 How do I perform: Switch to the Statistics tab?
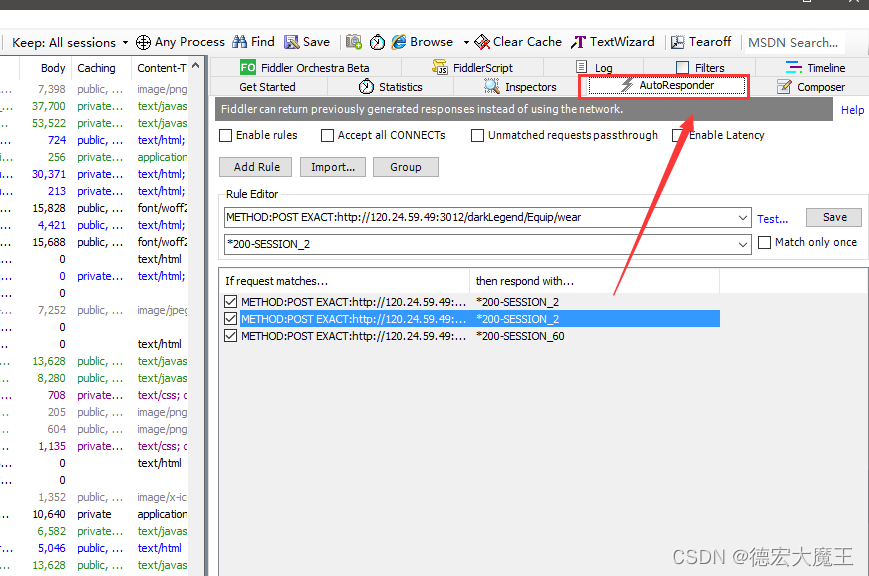pos(390,87)
